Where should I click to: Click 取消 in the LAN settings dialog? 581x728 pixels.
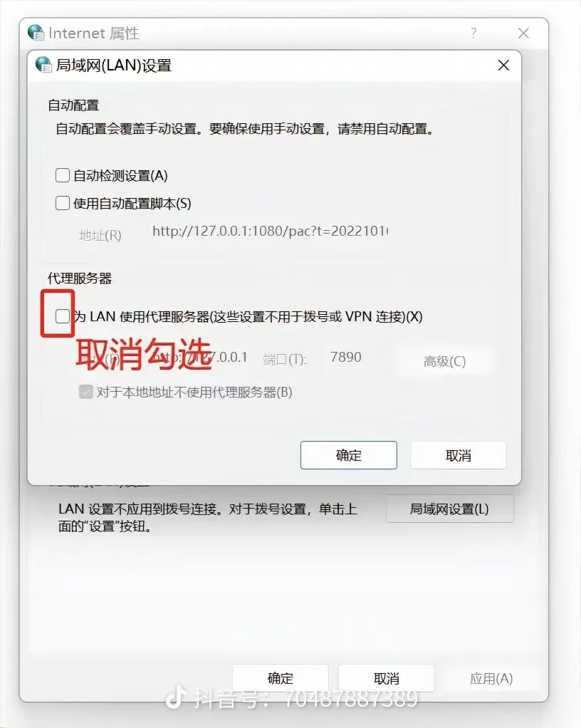(x=458, y=455)
